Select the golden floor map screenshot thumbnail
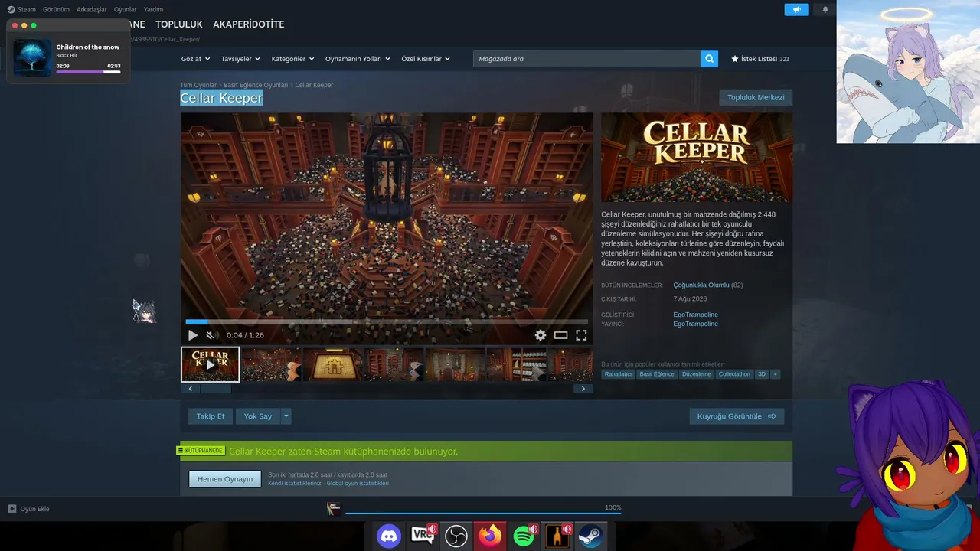The width and height of the screenshot is (980, 551). click(333, 364)
